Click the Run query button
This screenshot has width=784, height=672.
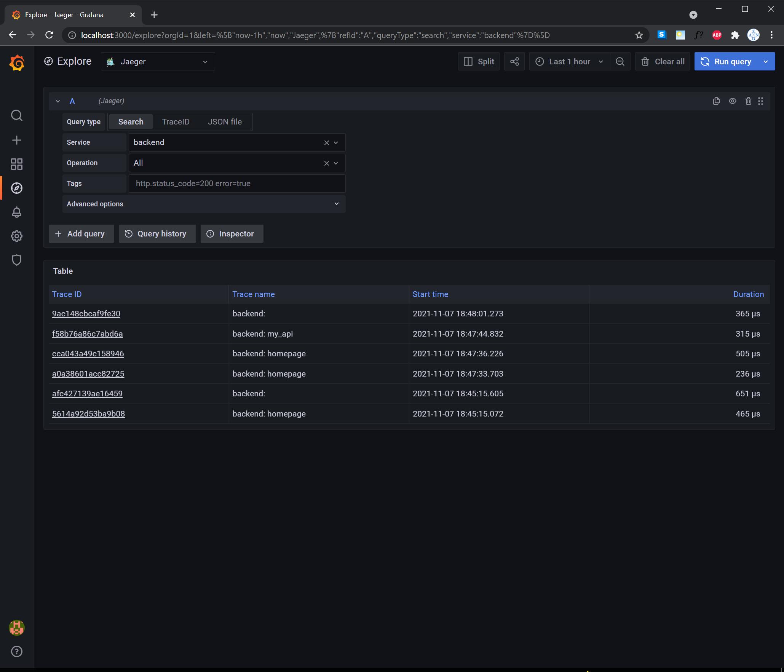pos(727,62)
